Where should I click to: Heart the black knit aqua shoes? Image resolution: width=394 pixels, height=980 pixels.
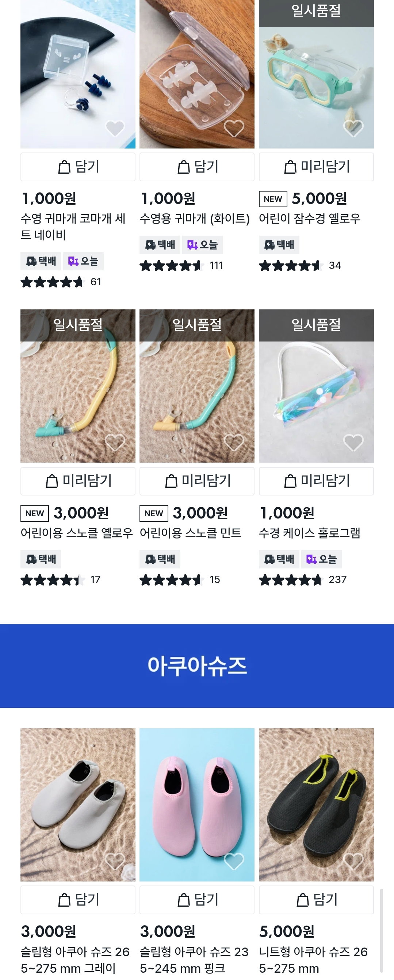tap(353, 861)
